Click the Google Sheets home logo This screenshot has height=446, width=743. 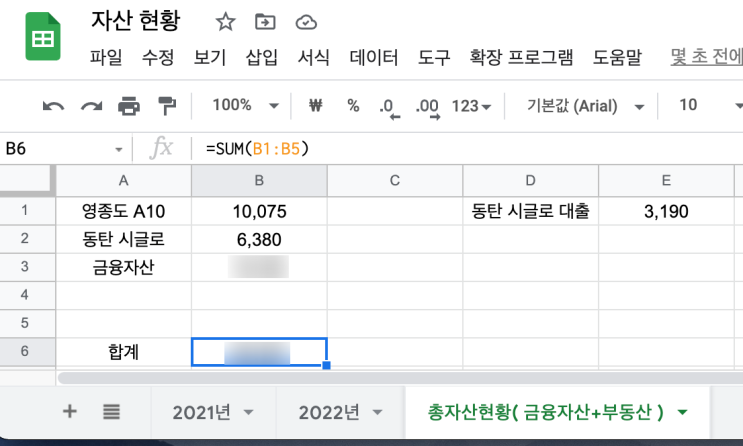[x=43, y=36]
